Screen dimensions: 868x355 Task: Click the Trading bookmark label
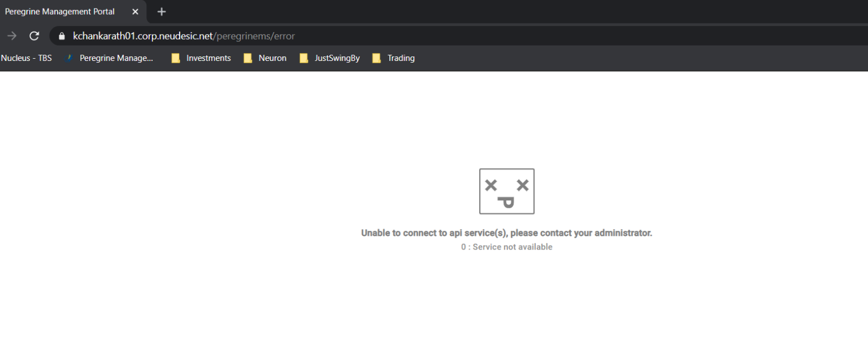coord(401,58)
